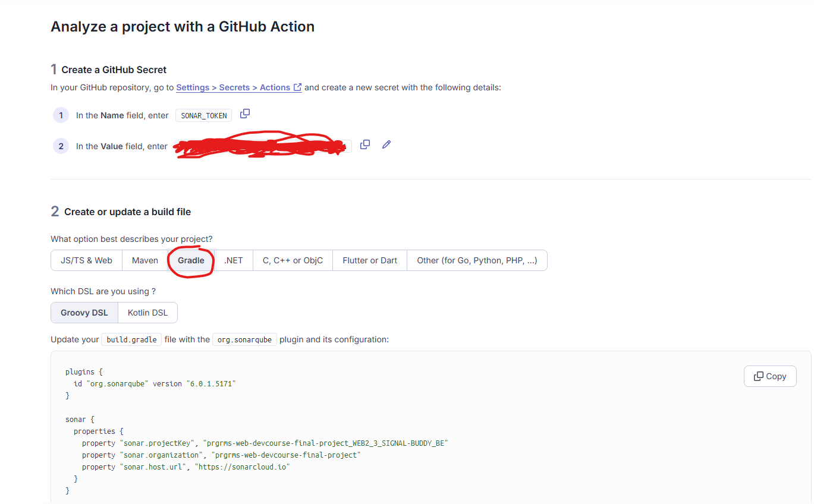Screen dimensions: 814x504
Task: Select the C, C++ or ObjC option
Action: (x=293, y=260)
